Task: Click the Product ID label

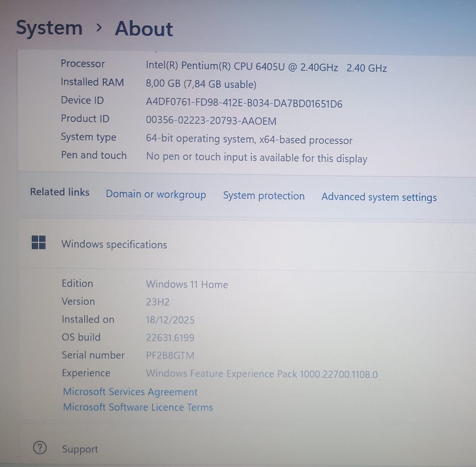Action: (85, 119)
